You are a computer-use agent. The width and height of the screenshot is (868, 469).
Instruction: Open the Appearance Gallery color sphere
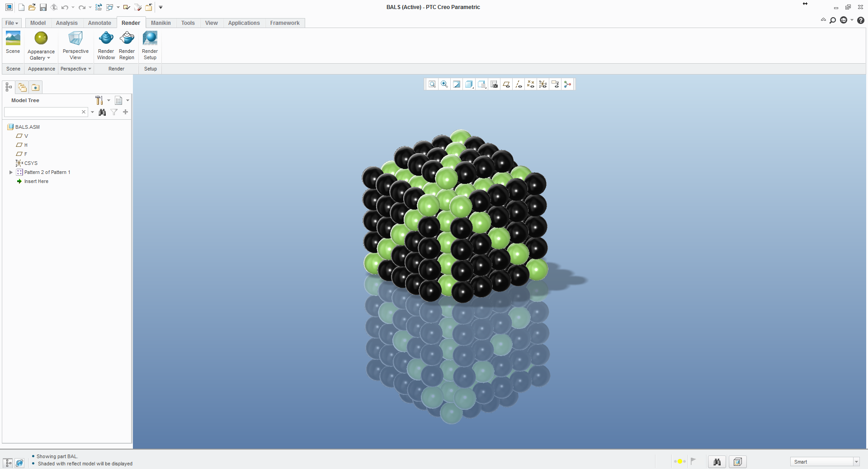(40, 39)
